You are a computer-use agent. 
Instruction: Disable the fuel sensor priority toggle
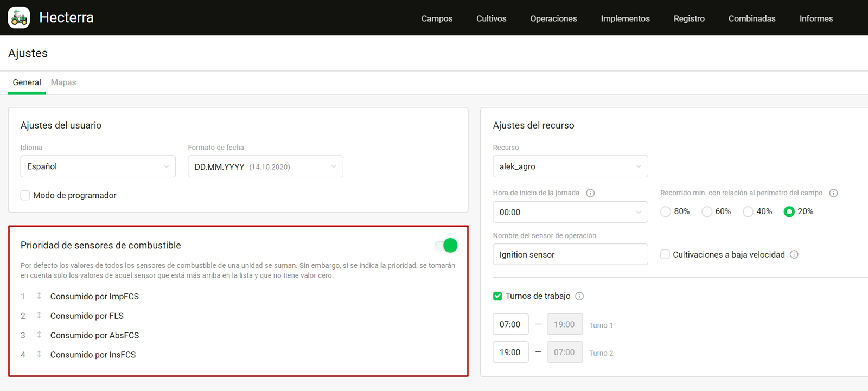pos(446,246)
